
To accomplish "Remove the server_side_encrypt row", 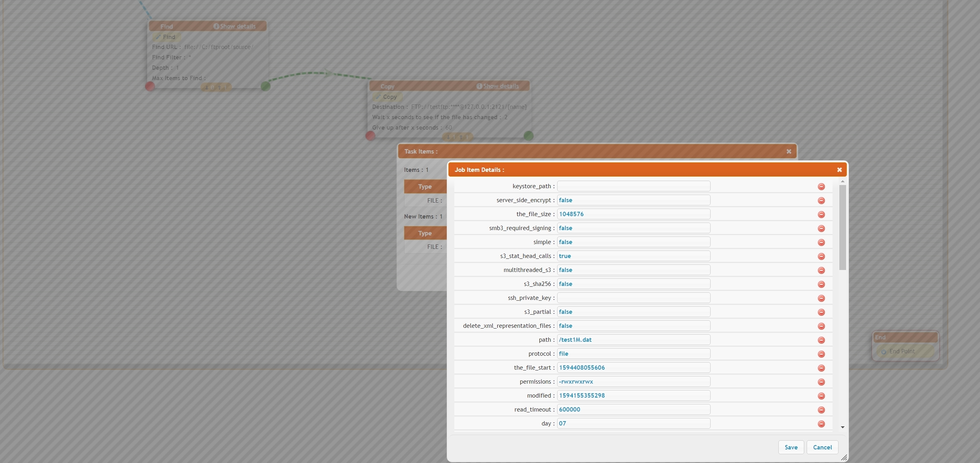I will click(x=821, y=201).
